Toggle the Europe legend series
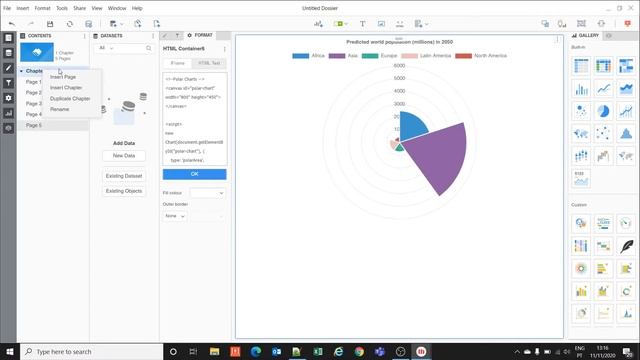This screenshot has height=360, width=640. coord(379,56)
